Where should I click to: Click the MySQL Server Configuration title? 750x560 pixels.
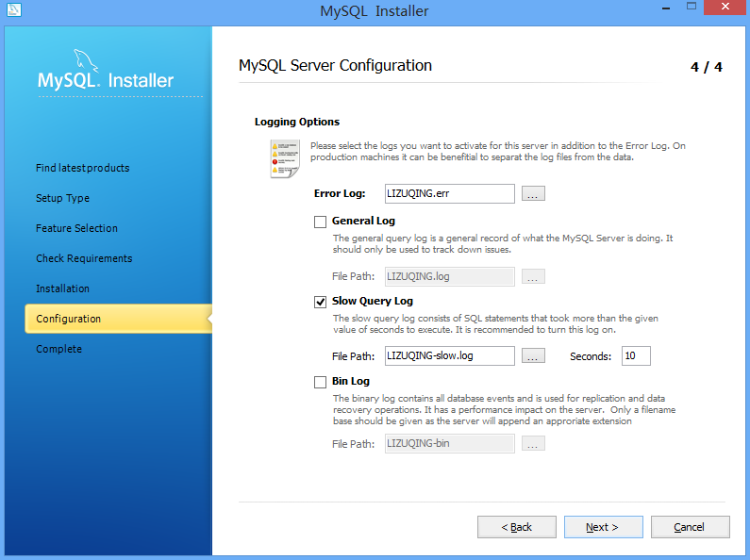(335, 65)
